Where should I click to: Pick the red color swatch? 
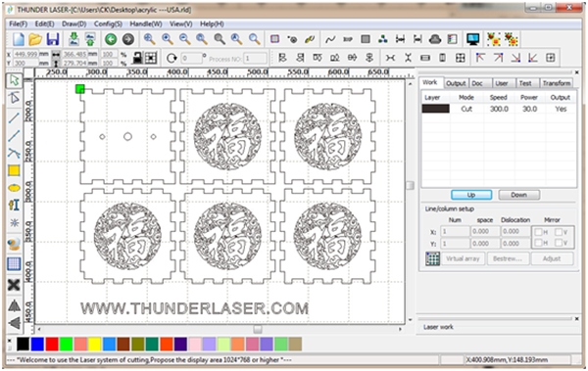(52, 344)
